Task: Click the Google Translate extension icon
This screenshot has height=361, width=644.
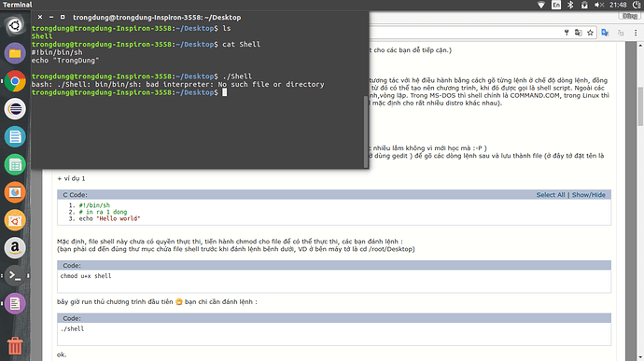Action: point(605,33)
